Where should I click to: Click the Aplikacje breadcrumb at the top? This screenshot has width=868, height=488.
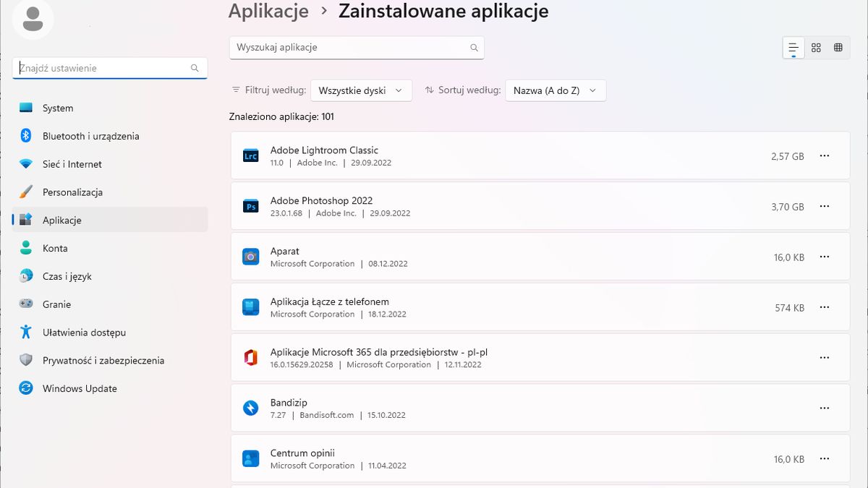(269, 11)
